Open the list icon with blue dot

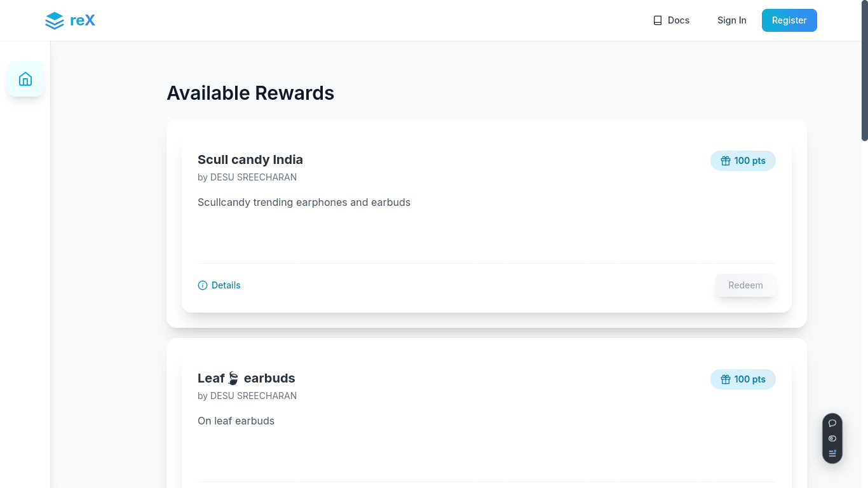832,454
